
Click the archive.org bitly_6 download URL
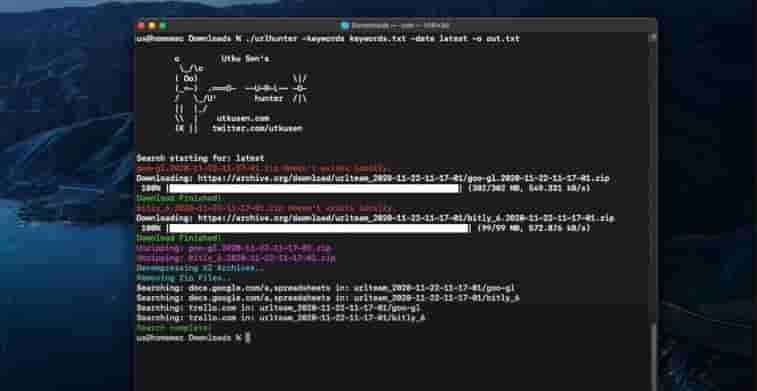tap(406, 219)
